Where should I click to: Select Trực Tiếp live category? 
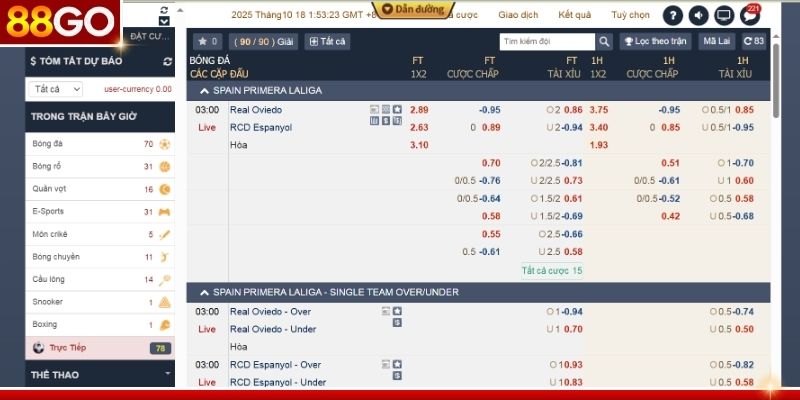point(100,348)
